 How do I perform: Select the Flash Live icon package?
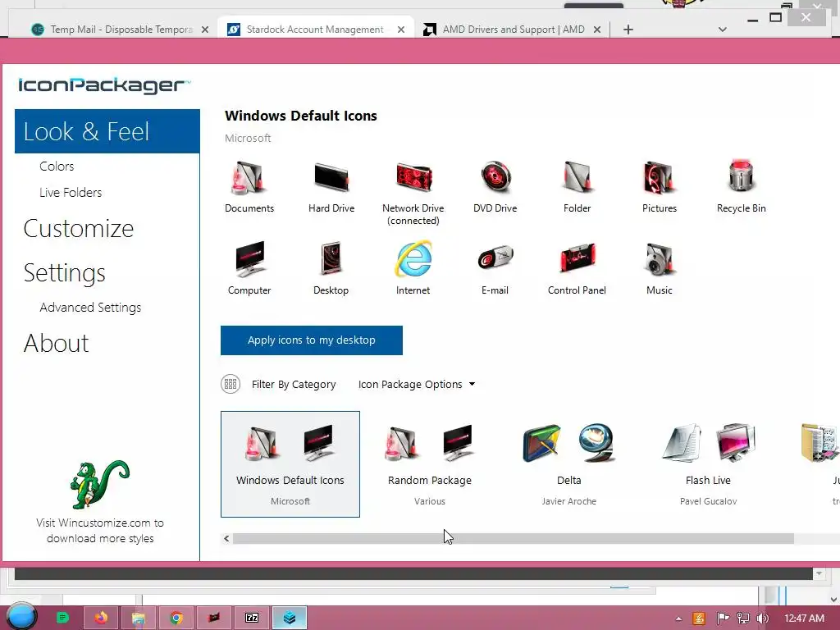click(708, 464)
